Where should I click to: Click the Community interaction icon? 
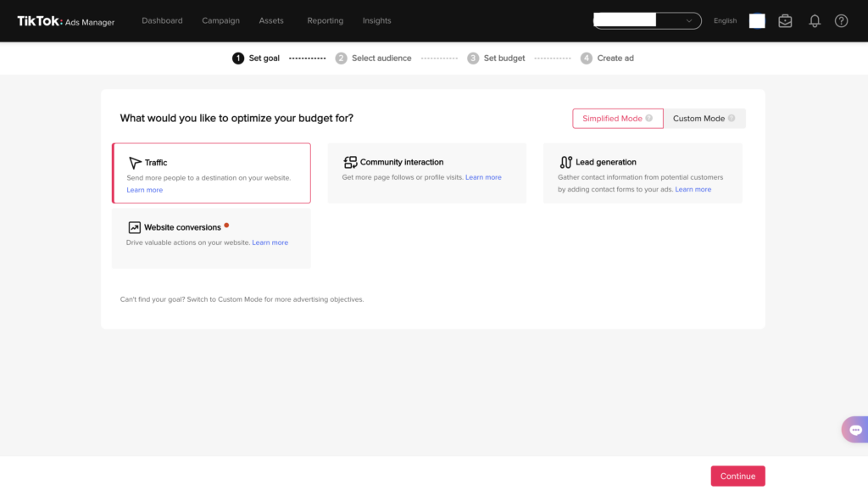pyautogui.click(x=350, y=162)
